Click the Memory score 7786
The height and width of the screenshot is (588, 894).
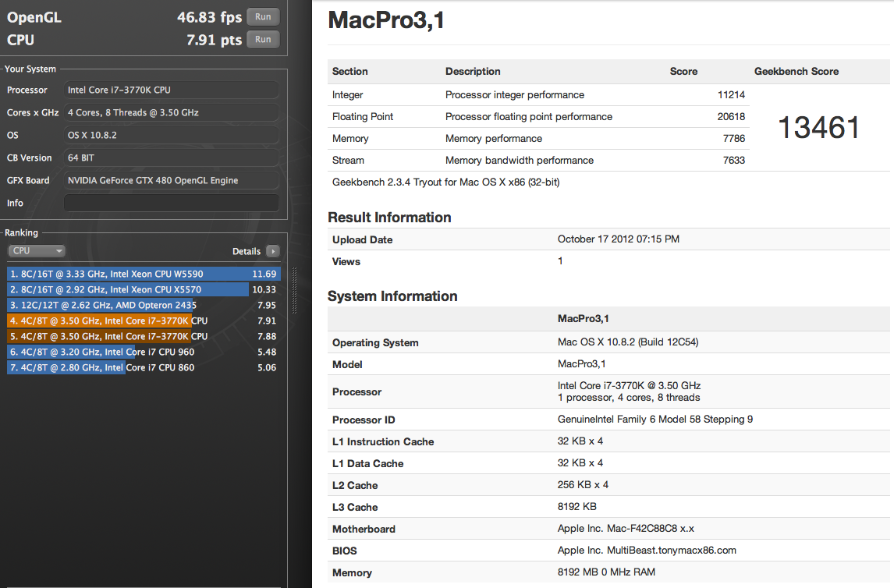click(734, 139)
